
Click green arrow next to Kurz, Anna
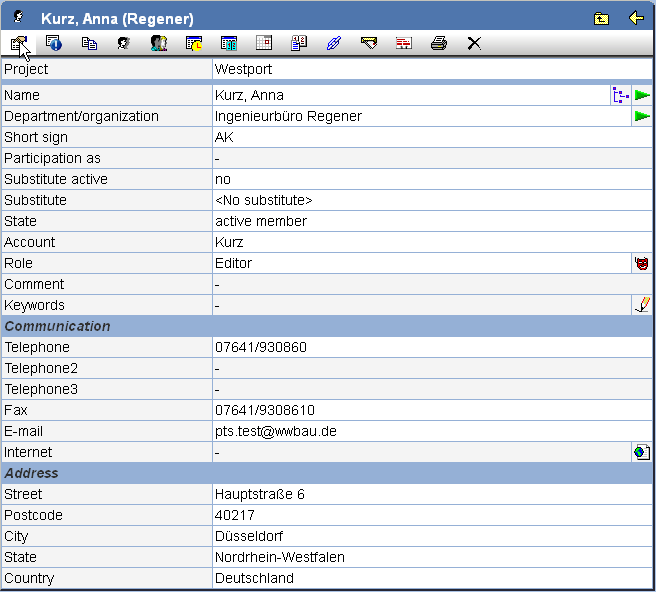point(642,95)
